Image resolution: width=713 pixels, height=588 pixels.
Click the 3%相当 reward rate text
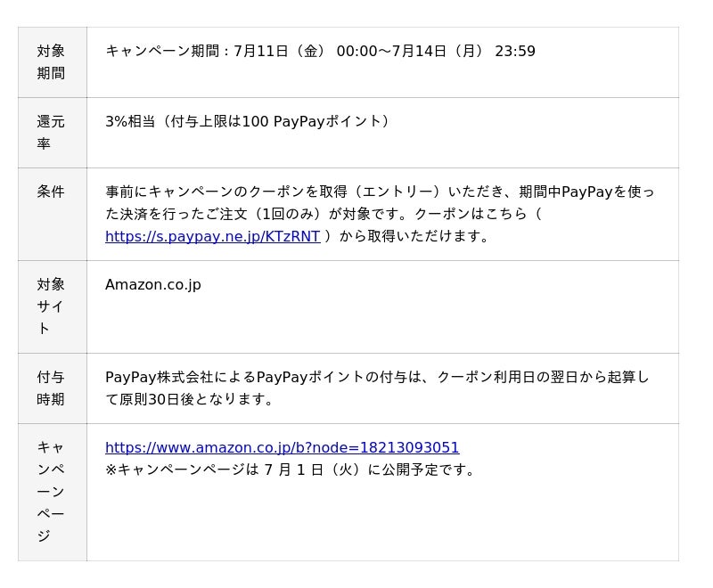tap(130, 121)
